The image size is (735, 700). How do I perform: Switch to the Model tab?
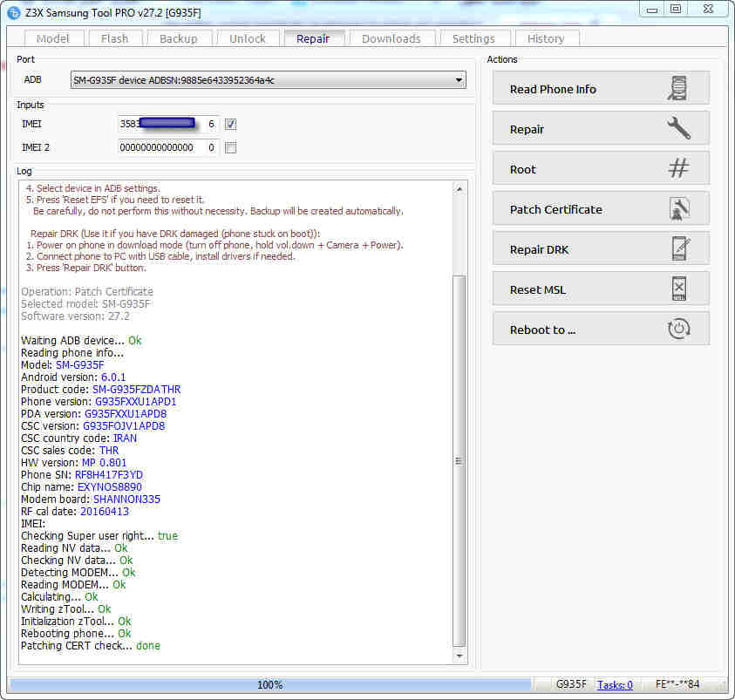click(53, 38)
